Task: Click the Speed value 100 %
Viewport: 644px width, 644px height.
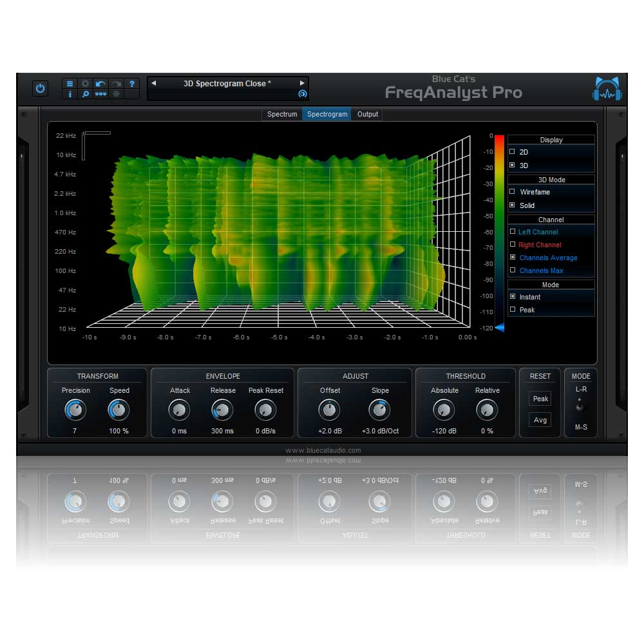Action: [118, 431]
